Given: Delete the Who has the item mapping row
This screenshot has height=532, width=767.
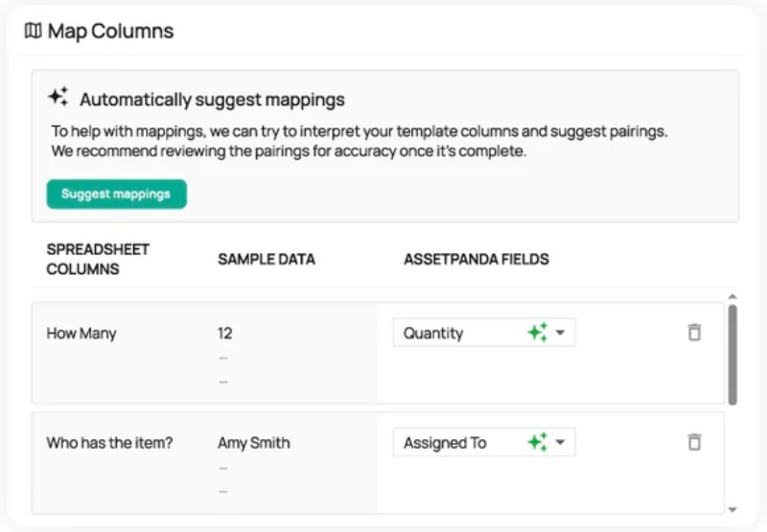Looking at the screenshot, I should (695, 442).
